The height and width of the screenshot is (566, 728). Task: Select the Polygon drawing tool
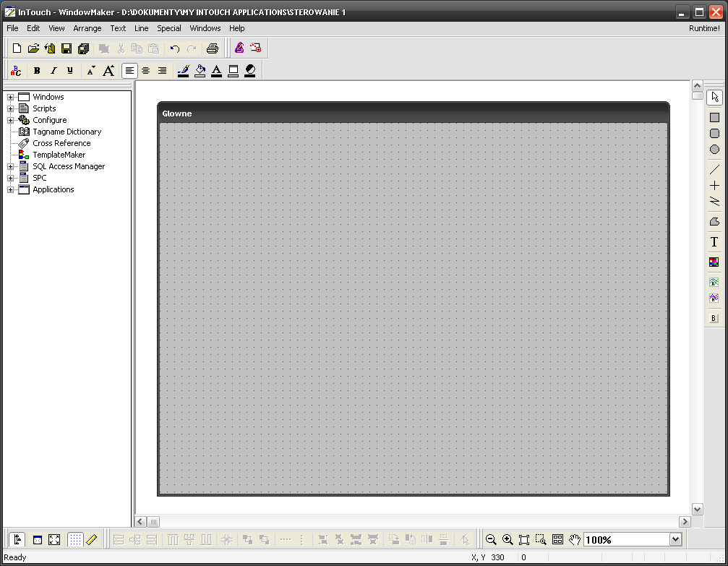pos(714,221)
